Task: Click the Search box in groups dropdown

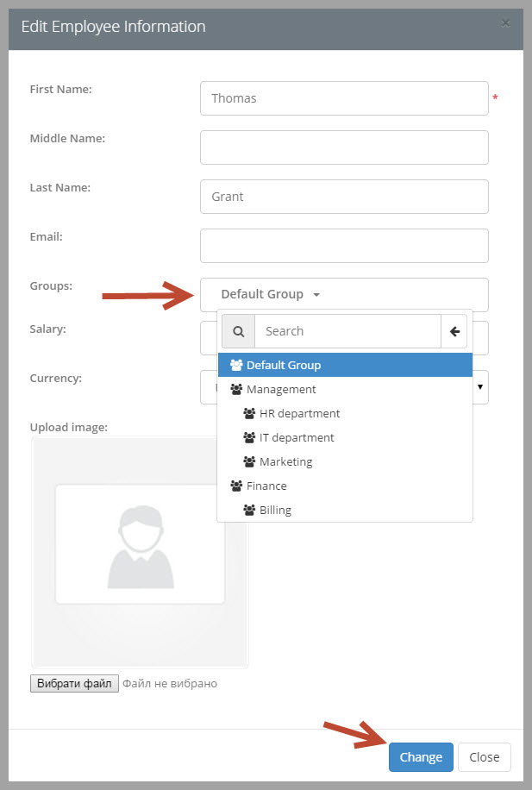Action: [x=347, y=331]
